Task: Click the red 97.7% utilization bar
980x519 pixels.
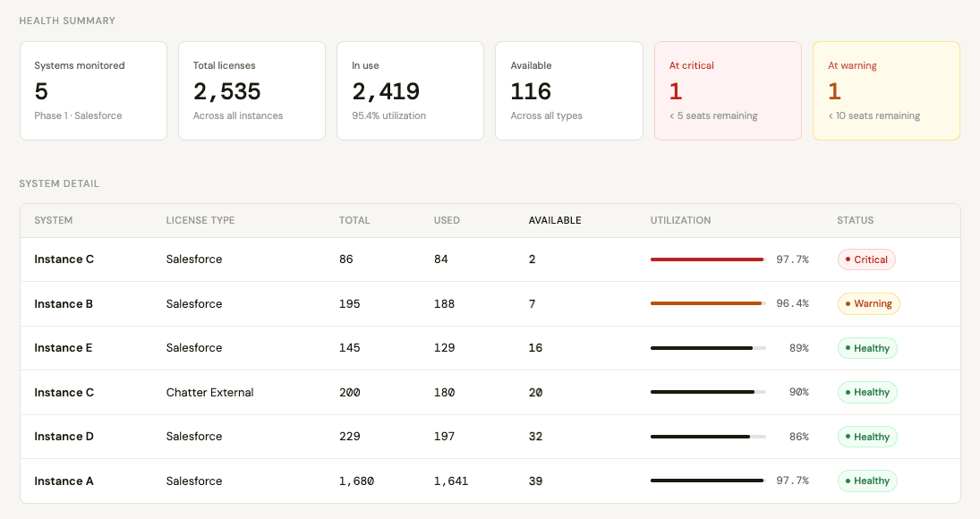Action: [708, 259]
